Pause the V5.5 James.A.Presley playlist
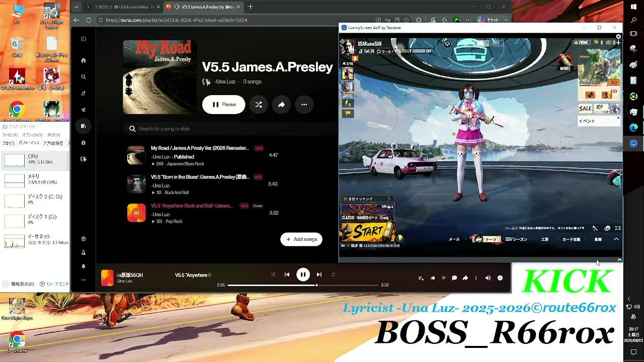Screen dimensions: 644x362 pyautogui.click(x=223, y=105)
